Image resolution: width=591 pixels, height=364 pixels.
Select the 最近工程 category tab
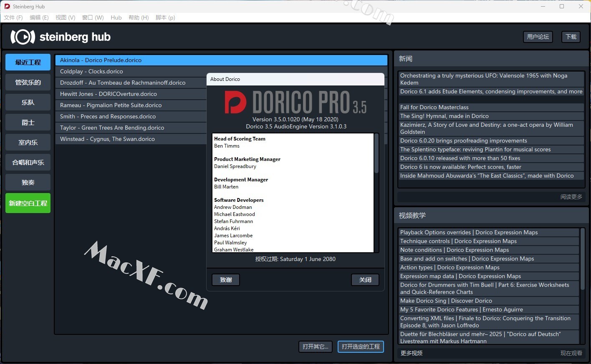click(28, 62)
